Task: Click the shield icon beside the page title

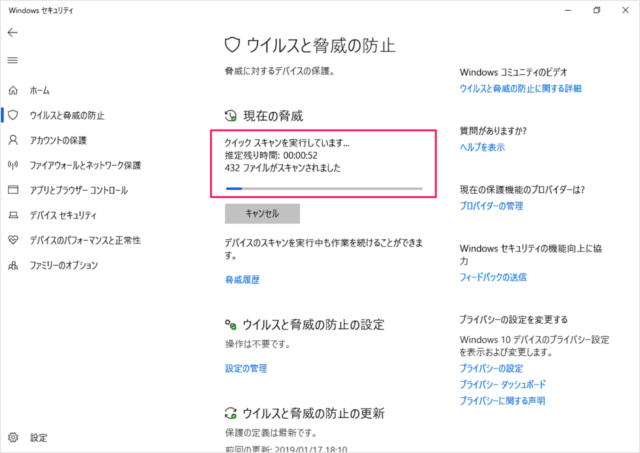Action: (232, 45)
